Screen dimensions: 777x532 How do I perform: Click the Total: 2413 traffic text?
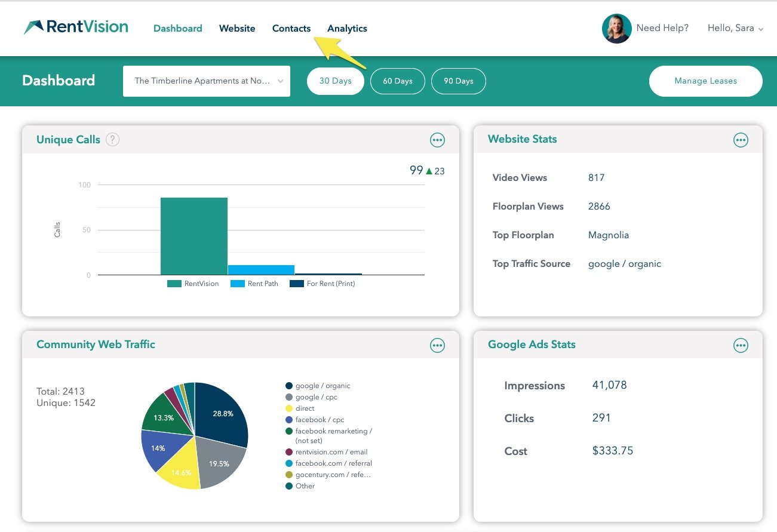pyautogui.click(x=60, y=392)
